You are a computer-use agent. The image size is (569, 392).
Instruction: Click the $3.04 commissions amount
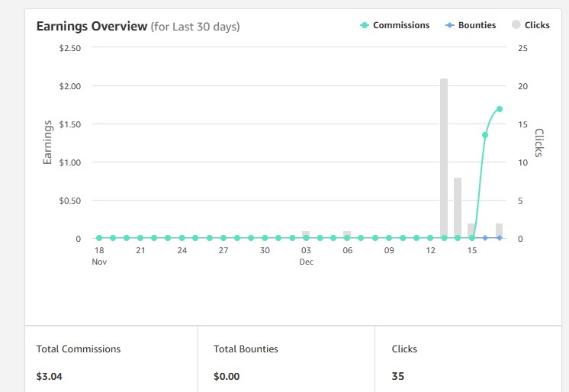[x=50, y=376]
